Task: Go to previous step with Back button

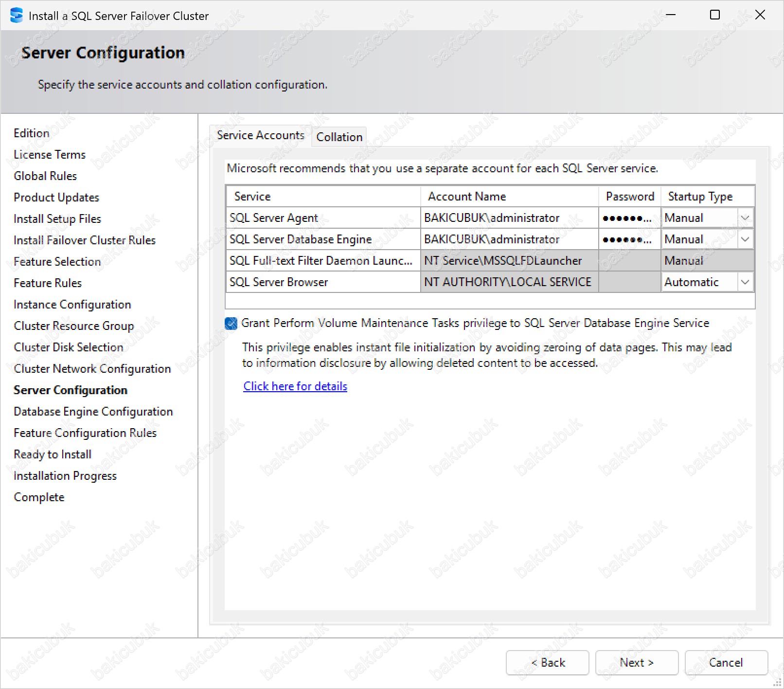Action: 547,663
